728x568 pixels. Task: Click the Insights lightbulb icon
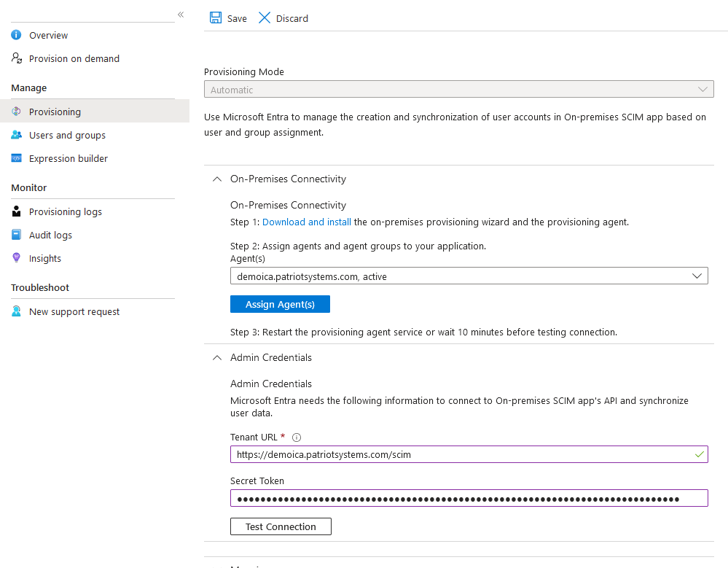pyautogui.click(x=16, y=258)
